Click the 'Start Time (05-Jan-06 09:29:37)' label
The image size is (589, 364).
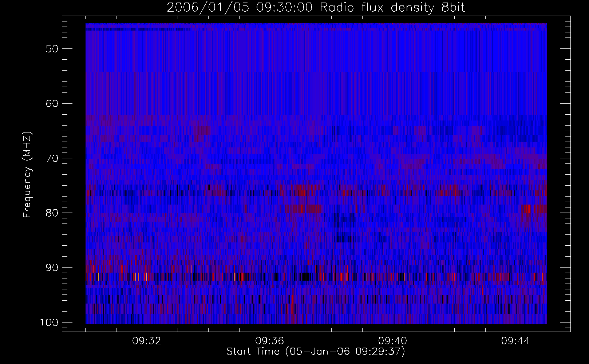tap(316, 352)
